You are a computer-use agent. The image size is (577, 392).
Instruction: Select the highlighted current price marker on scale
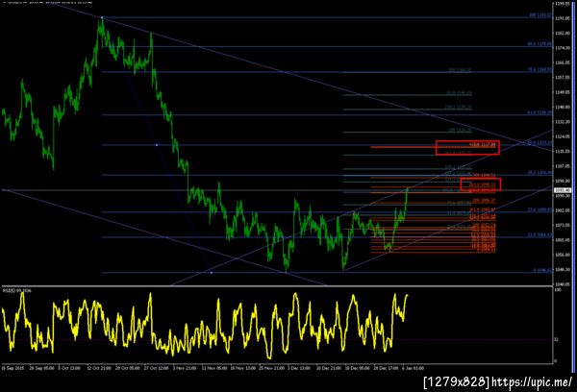[563, 190]
